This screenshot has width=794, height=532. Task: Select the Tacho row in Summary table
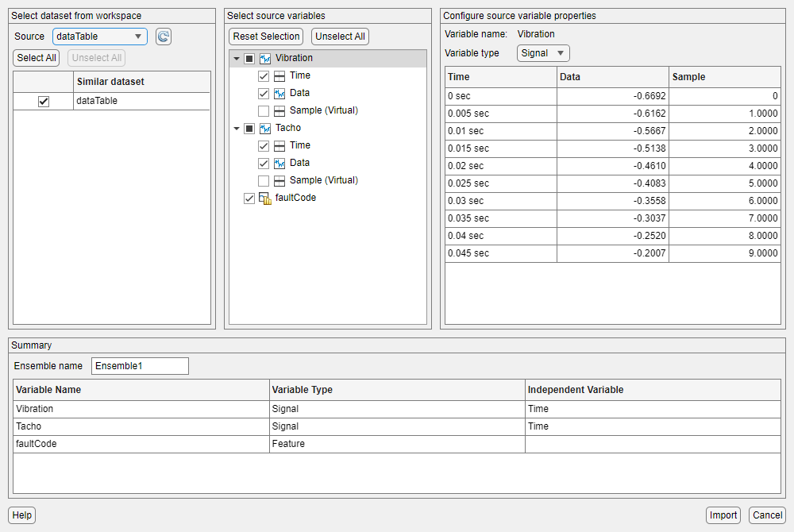[x=143, y=426]
